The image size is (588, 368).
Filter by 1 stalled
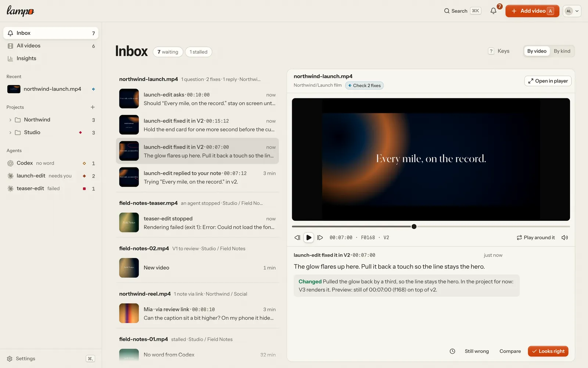(198, 52)
